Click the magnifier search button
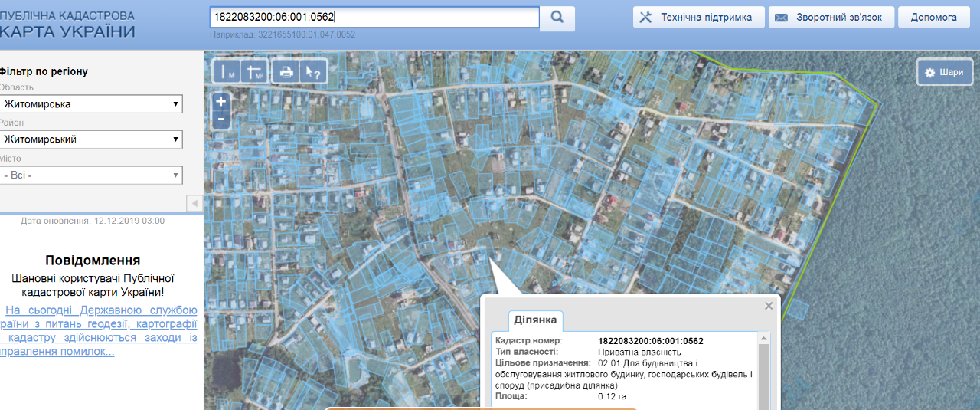Viewport: 980px width, 410px height. [x=557, y=18]
